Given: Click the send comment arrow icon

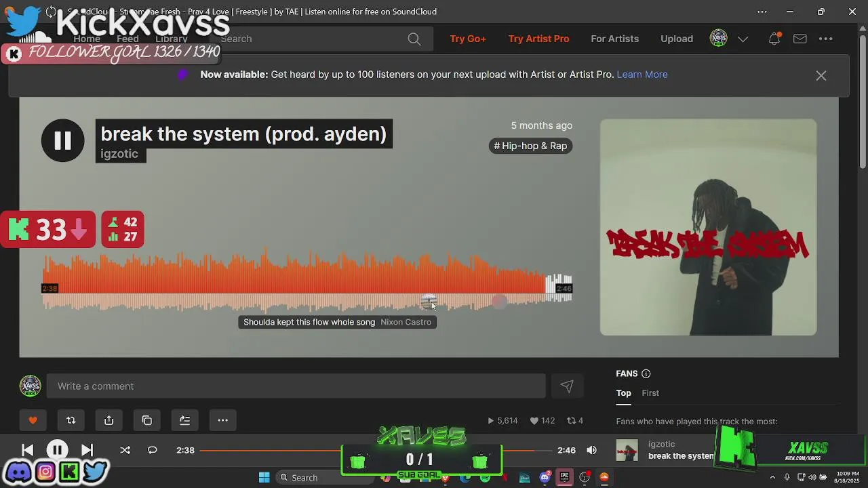Looking at the screenshot, I should click(x=567, y=386).
